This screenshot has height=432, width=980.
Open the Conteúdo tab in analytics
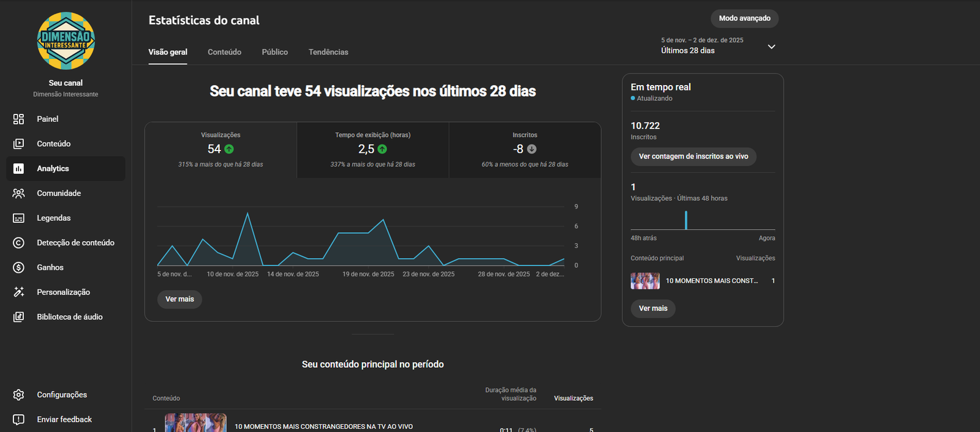tap(224, 52)
